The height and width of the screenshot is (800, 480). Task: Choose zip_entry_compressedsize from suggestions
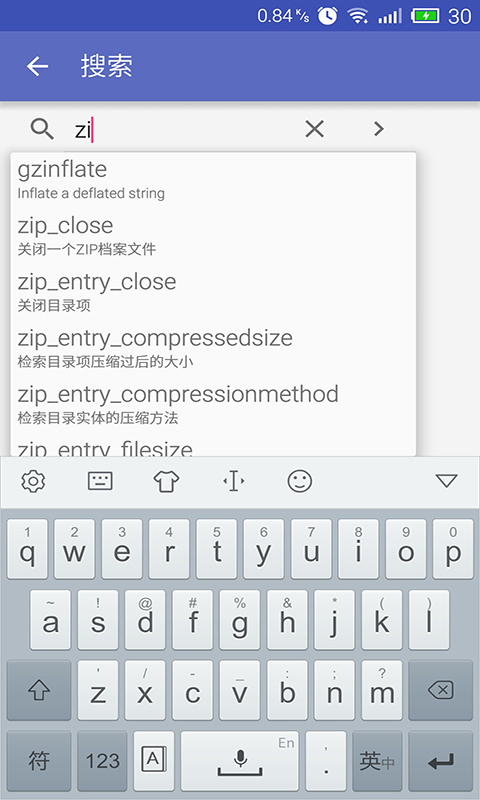(213, 348)
